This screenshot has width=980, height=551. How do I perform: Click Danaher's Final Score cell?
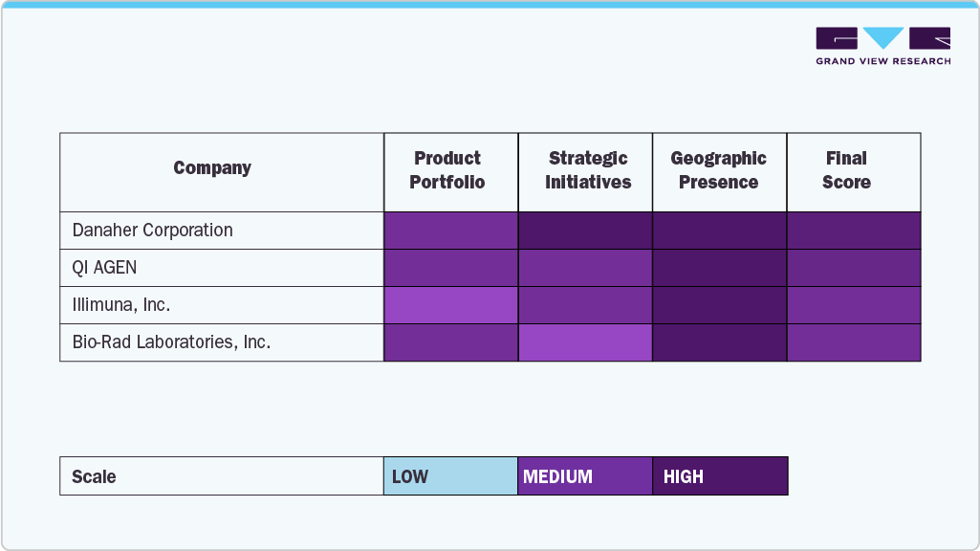pyautogui.click(x=853, y=231)
